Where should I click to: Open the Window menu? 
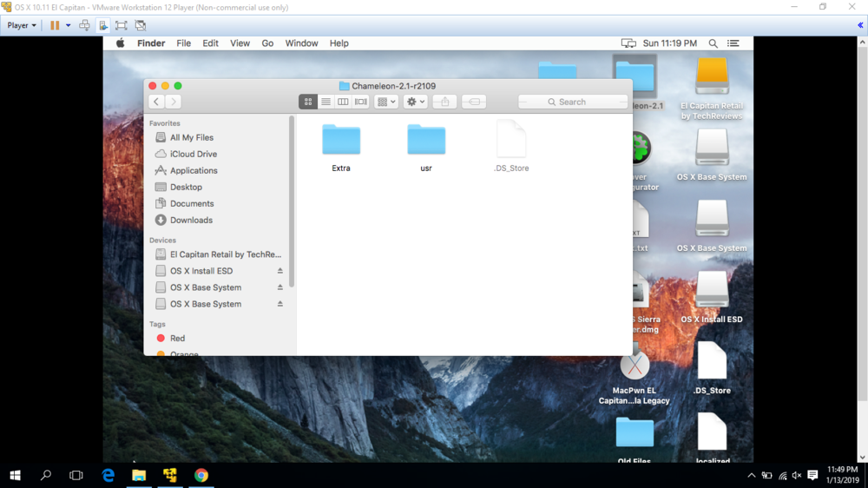pyautogui.click(x=301, y=43)
